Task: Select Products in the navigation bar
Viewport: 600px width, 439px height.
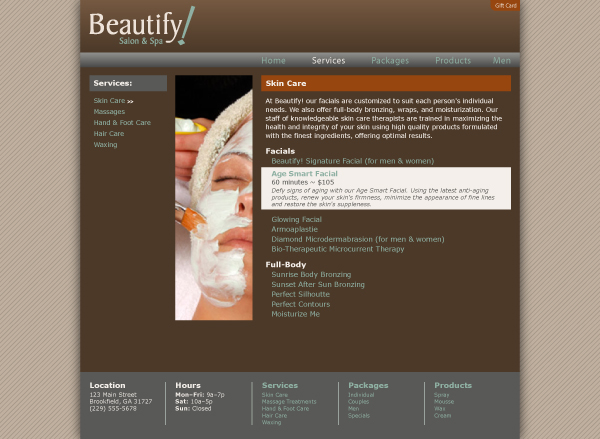Action: point(453,60)
